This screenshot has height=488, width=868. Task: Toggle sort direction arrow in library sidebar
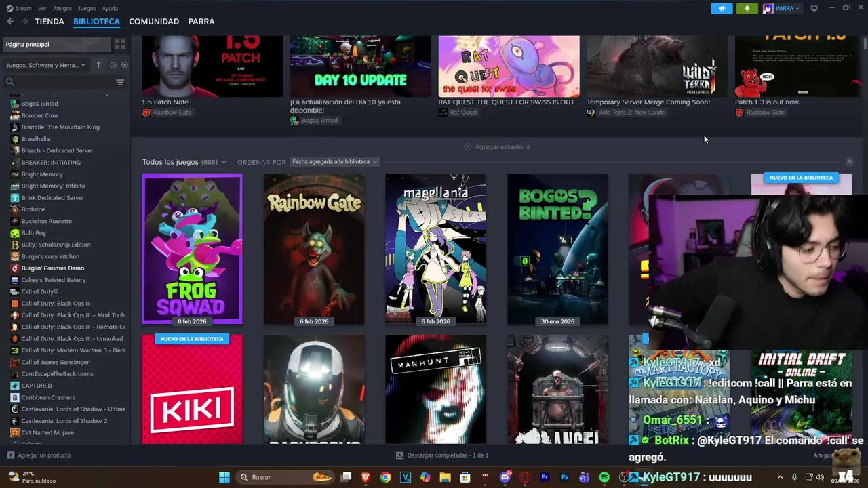click(x=98, y=65)
